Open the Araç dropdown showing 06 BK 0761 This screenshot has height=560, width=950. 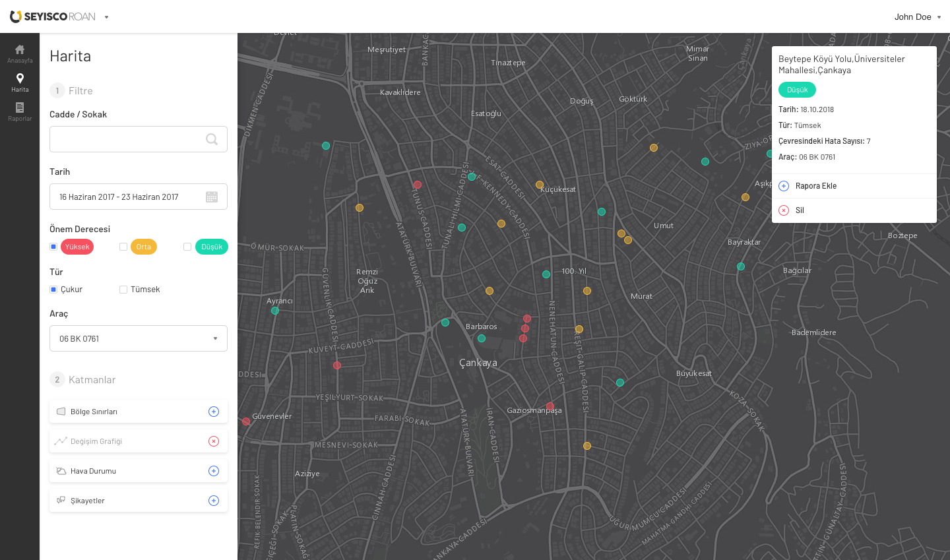point(139,338)
